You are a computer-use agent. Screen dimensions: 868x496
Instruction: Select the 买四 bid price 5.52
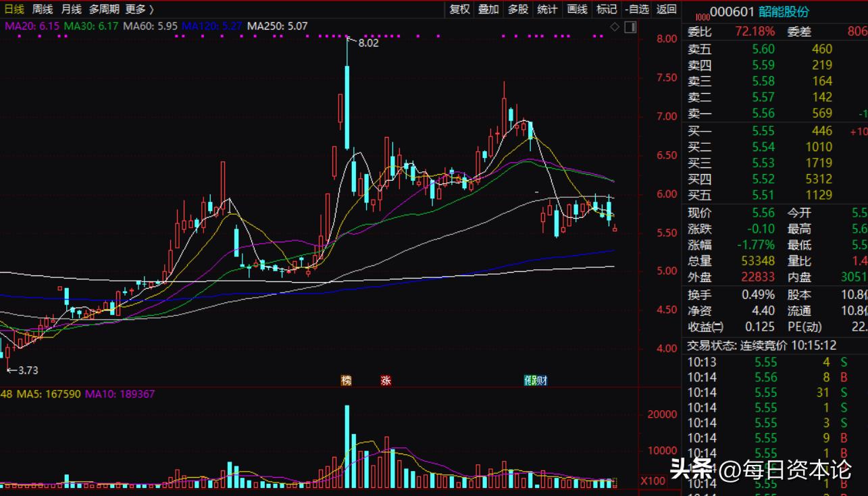(x=763, y=179)
